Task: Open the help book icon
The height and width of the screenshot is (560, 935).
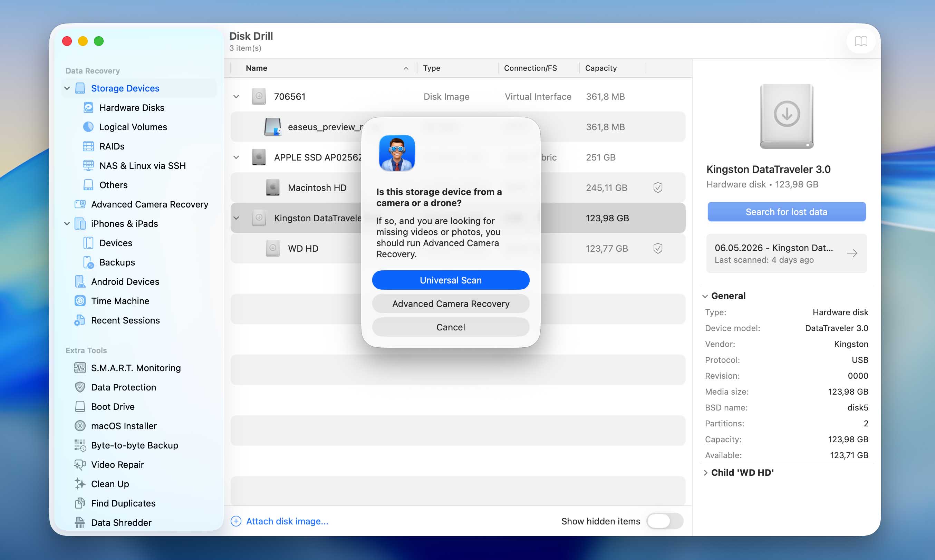Action: [x=861, y=41]
